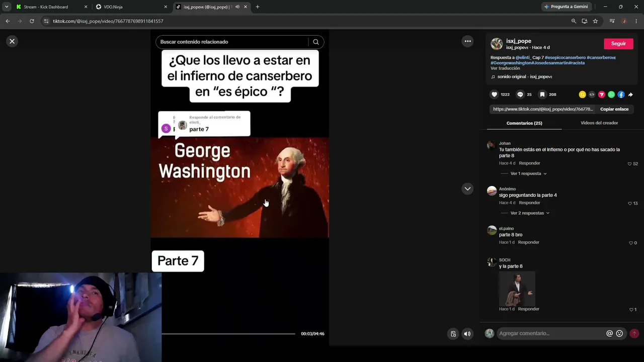Open sonido original - isxj_pope sound

(x=525, y=77)
